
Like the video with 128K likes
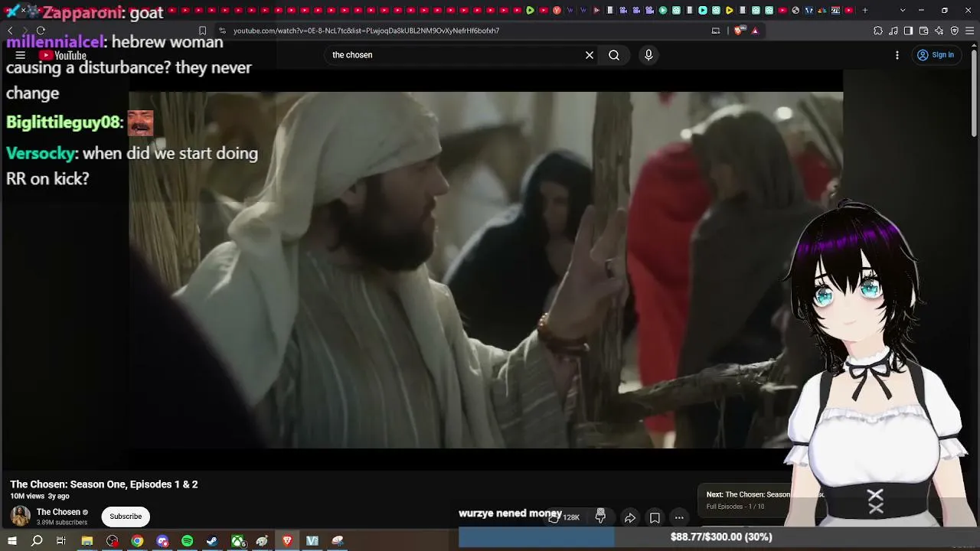pos(564,517)
